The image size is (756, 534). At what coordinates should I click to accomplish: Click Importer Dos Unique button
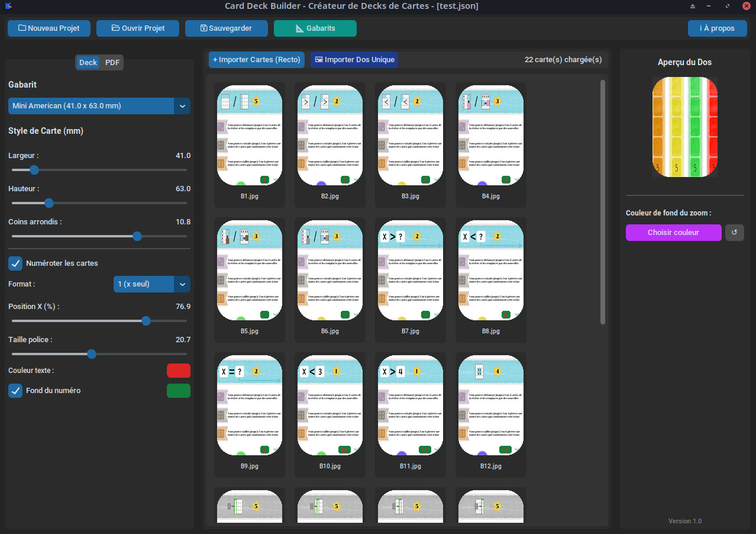pos(354,60)
